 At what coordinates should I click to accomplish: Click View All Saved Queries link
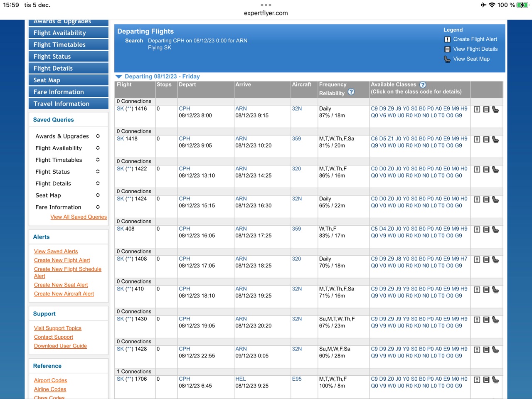click(x=79, y=217)
